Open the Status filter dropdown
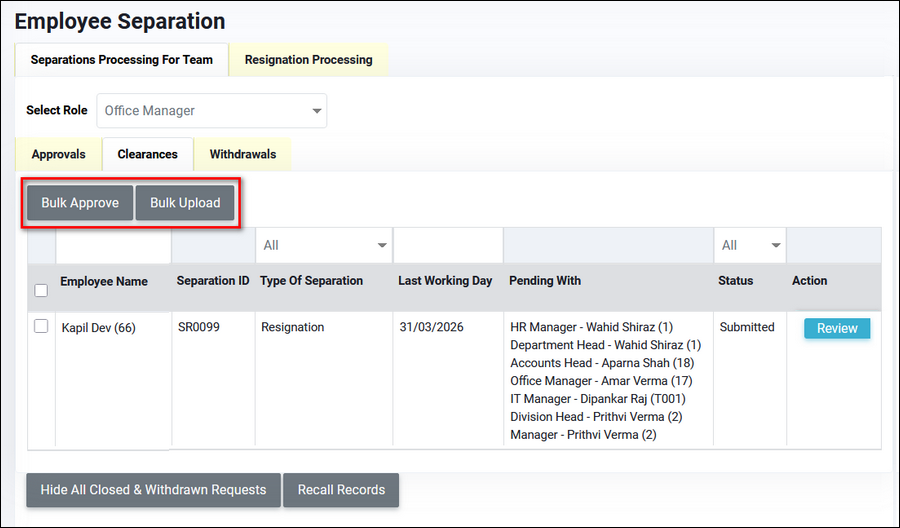900x528 pixels. point(750,245)
